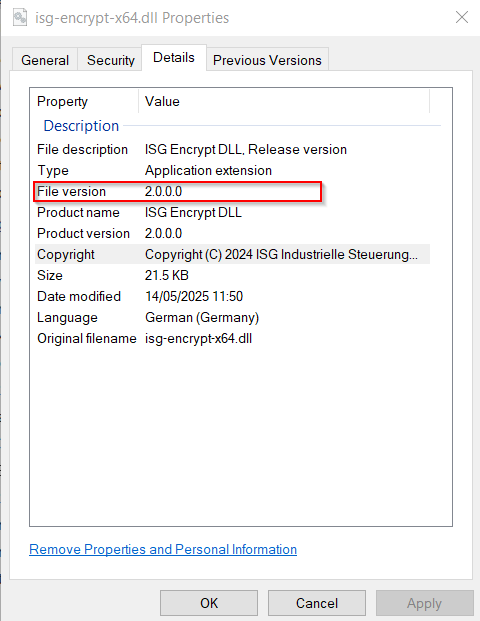Select the Copyright property label

click(66, 254)
